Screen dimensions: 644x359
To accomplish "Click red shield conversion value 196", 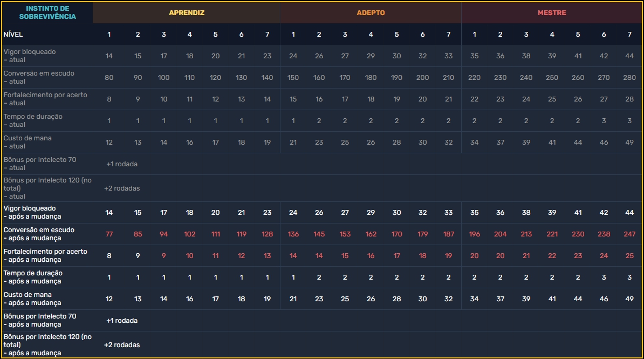I will 474,234.
